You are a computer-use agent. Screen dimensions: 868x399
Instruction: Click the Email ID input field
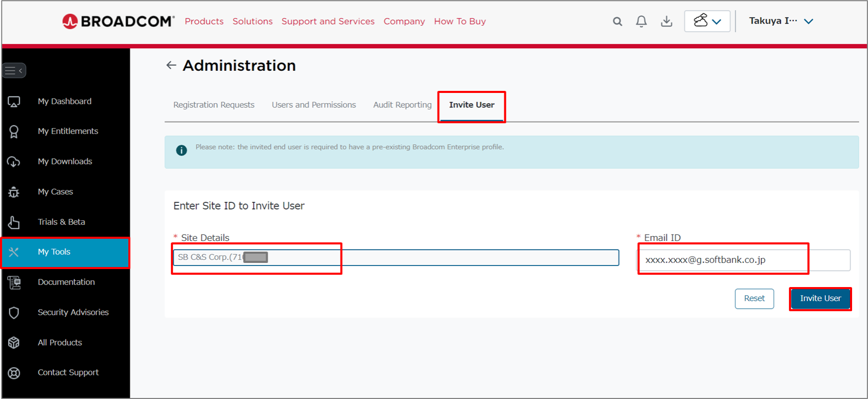point(743,260)
